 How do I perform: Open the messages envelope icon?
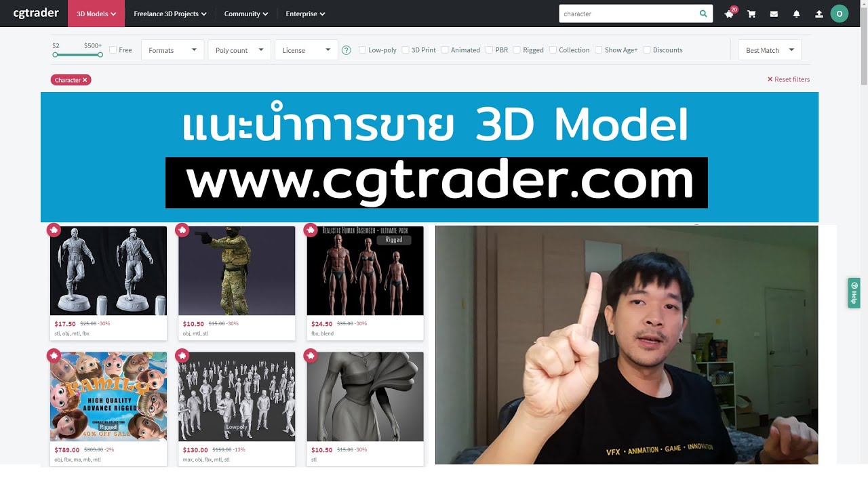click(774, 14)
